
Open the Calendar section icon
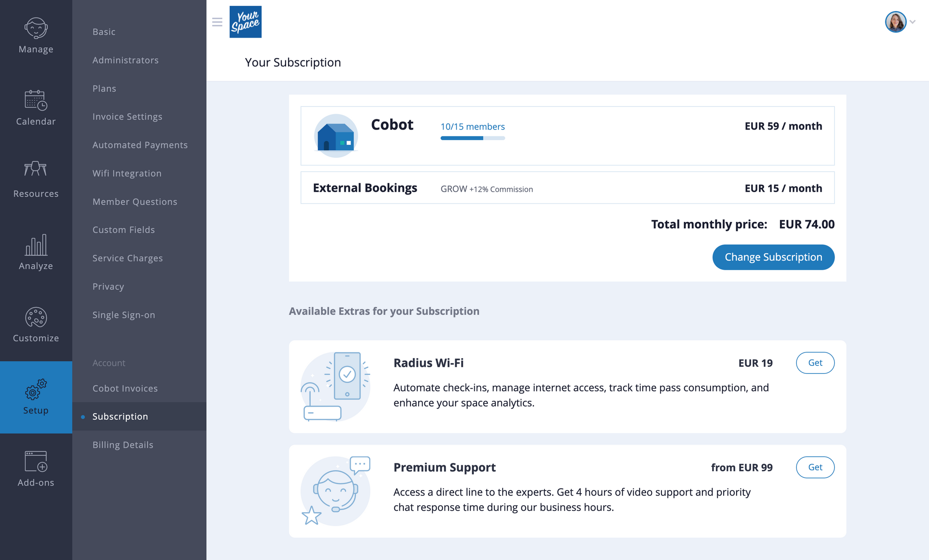tap(36, 100)
